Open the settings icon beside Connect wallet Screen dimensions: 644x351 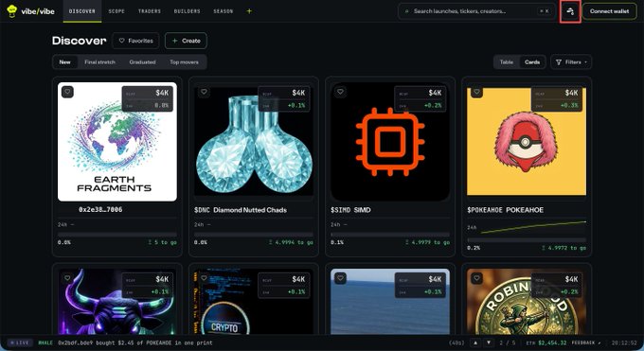(570, 11)
